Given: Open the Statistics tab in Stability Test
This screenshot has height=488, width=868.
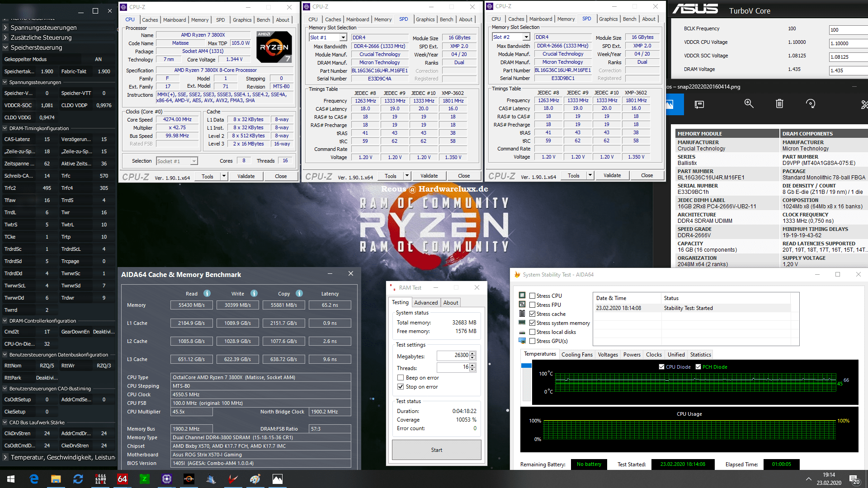Looking at the screenshot, I should 700,355.
